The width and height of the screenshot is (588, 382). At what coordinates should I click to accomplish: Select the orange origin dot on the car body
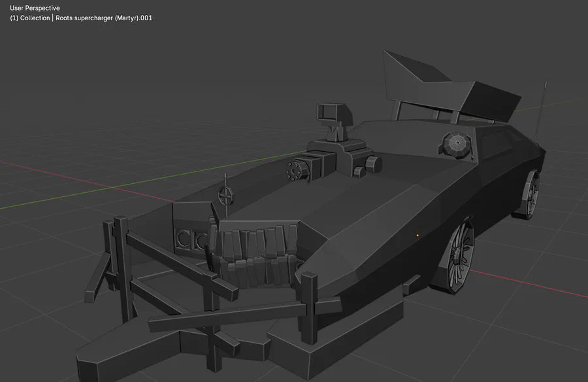point(417,235)
